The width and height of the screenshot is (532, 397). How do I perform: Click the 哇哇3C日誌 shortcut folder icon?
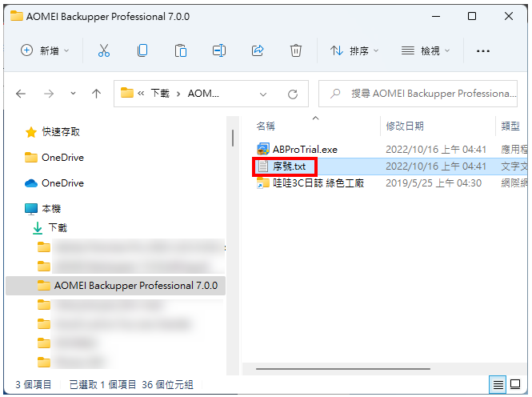pos(263,182)
